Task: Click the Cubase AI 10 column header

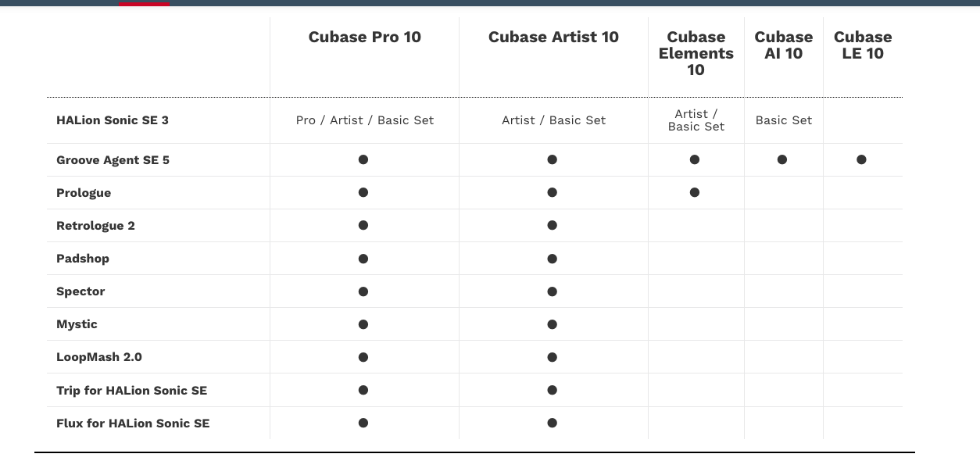Action: [x=783, y=45]
